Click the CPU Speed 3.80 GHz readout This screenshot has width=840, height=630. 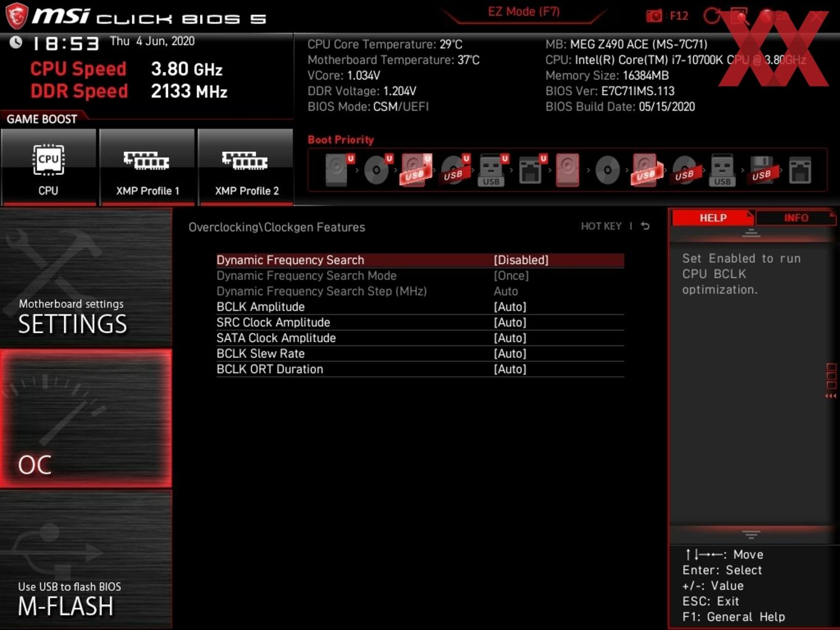[x=126, y=69]
